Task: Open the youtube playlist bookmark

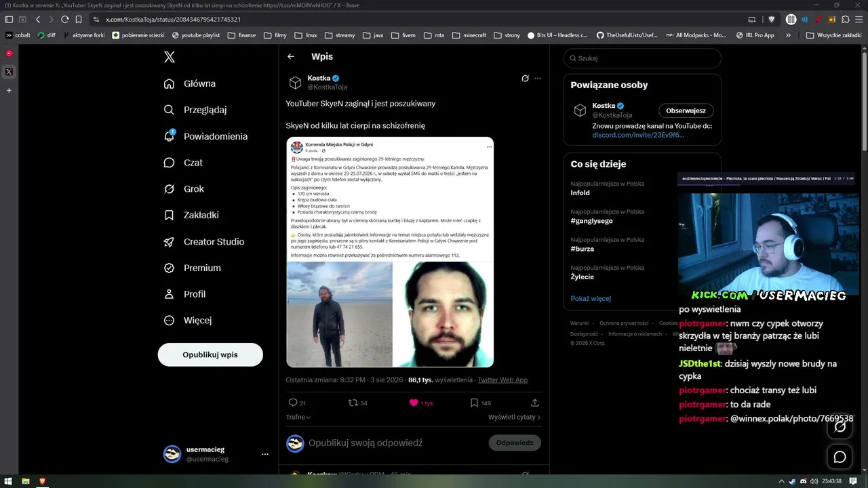Action: click(196, 35)
